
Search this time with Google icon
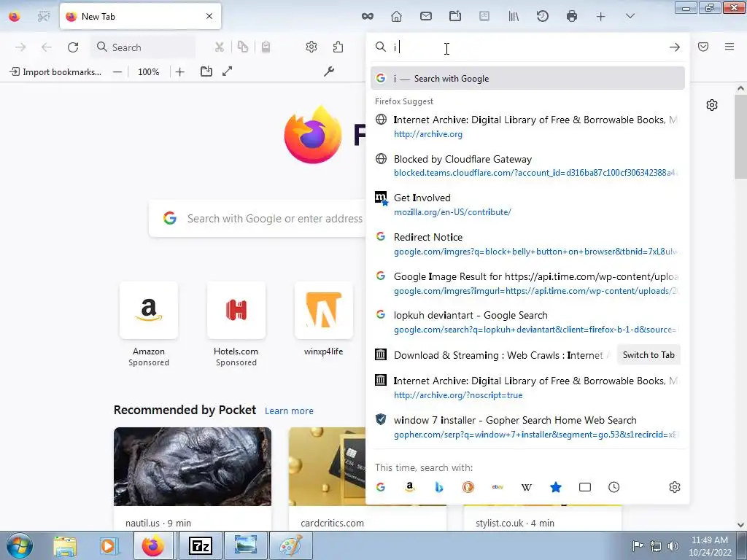point(380,487)
